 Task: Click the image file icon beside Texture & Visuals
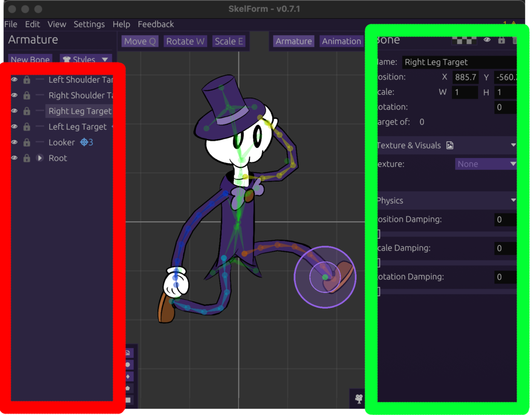[450, 145]
